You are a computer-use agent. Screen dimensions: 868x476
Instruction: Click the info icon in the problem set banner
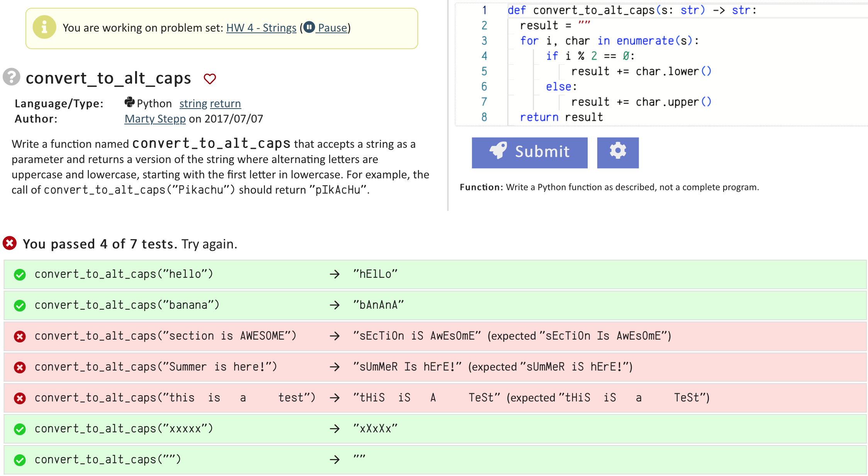44,27
